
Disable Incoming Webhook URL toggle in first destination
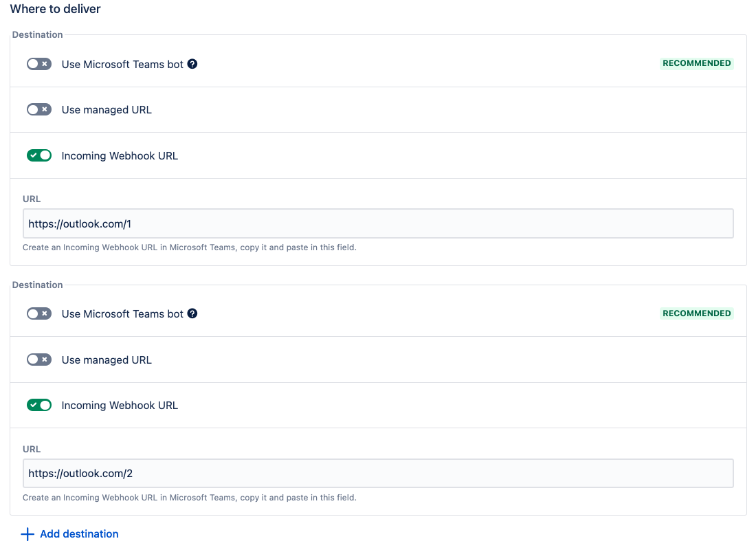coord(39,155)
